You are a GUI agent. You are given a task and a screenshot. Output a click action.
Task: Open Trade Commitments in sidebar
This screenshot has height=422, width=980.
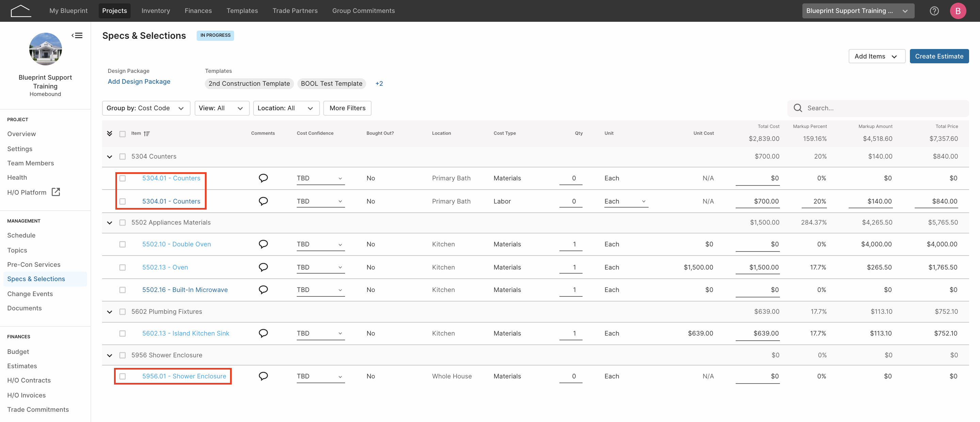(38, 409)
